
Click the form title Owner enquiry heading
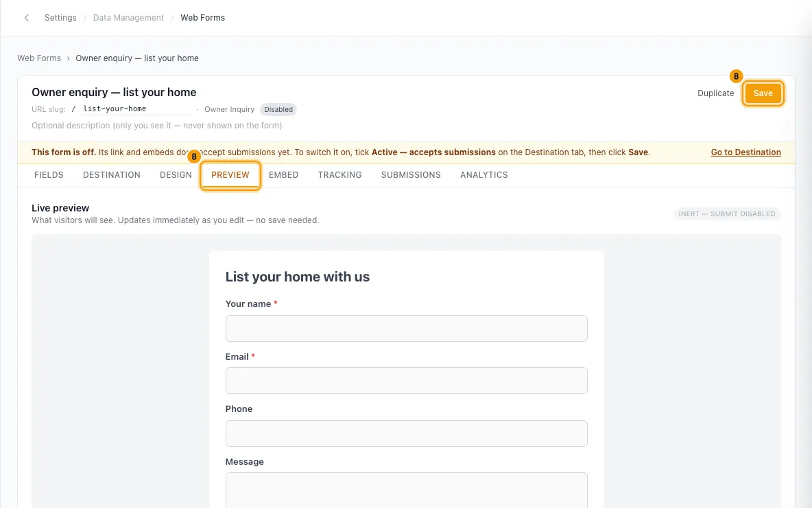click(114, 92)
